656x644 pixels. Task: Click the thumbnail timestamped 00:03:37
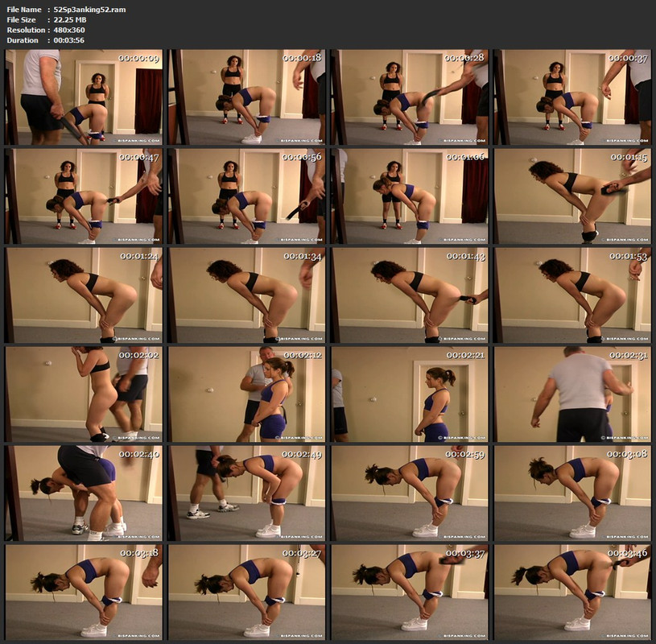pyautogui.click(x=410, y=592)
